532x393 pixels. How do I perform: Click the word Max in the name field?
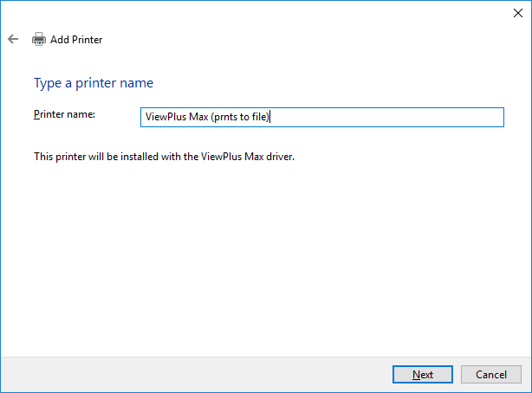tap(197, 117)
